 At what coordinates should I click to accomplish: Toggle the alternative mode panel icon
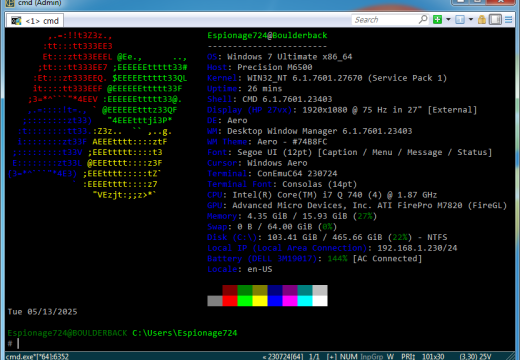[495, 20]
